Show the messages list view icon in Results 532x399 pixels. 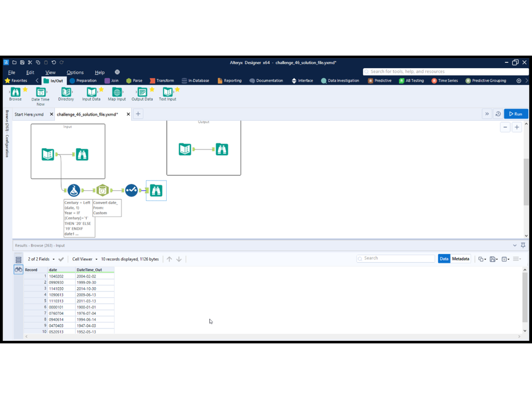[x=18, y=259]
